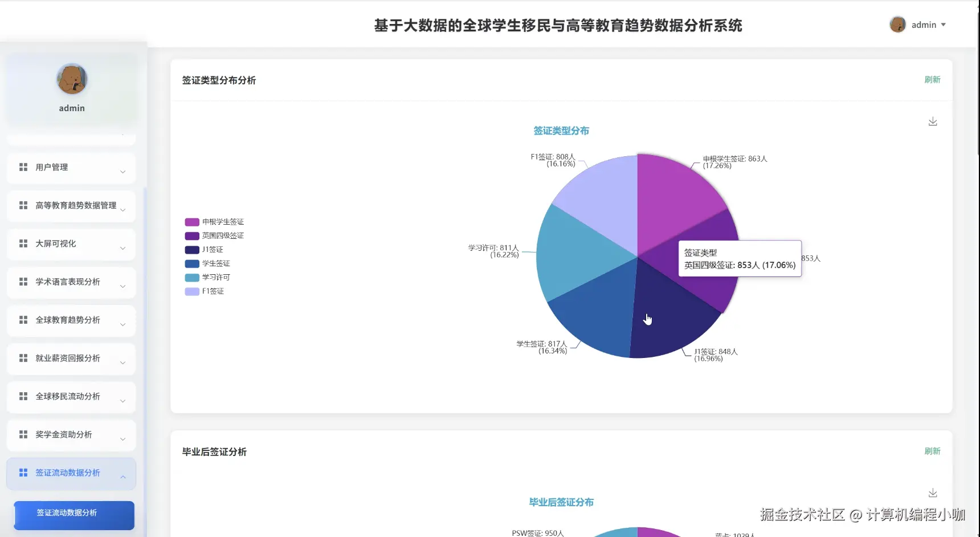Toggle 英国四级签证 legend swatch
This screenshot has width=980, height=537.
tap(192, 235)
